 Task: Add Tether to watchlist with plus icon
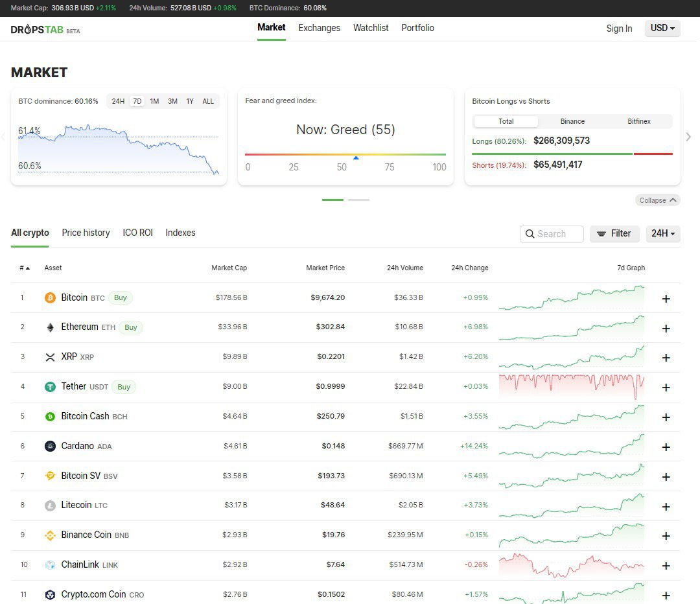666,388
